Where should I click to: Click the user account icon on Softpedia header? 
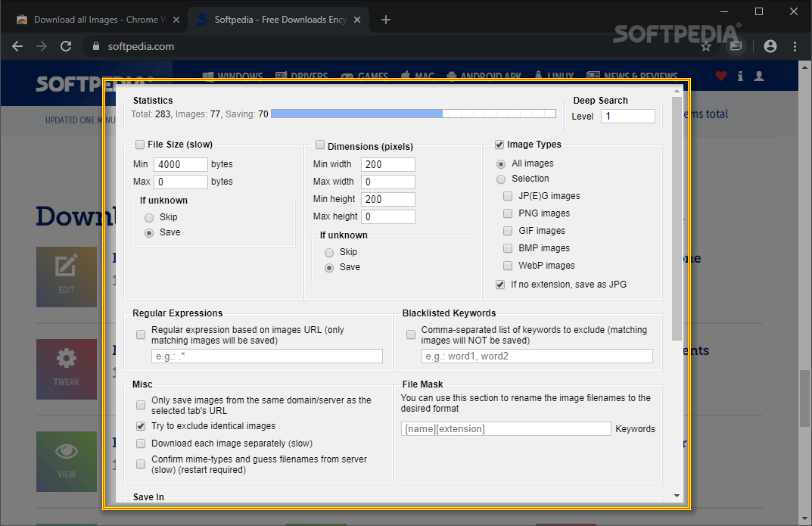point(759,76)
